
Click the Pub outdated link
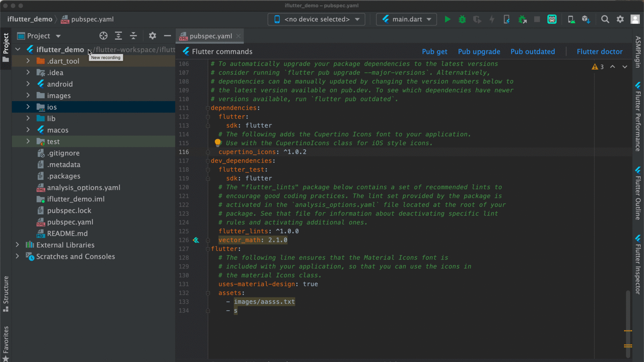point(533,52)
